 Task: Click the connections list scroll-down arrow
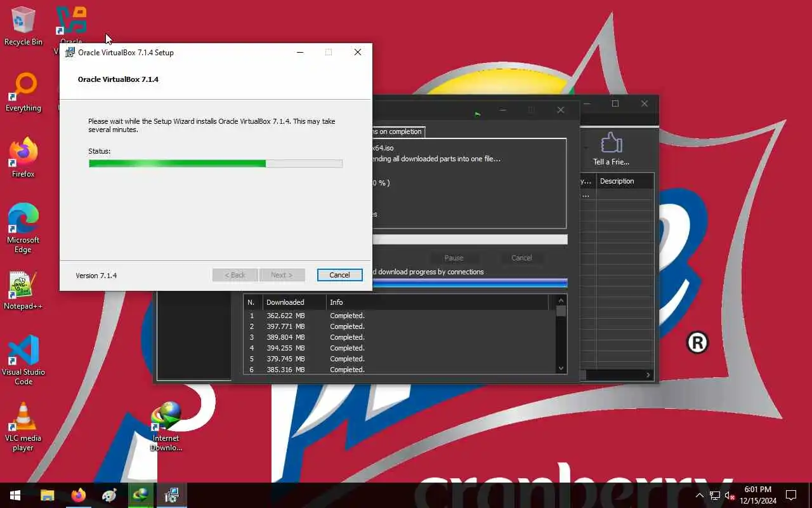tap(561, 368)
